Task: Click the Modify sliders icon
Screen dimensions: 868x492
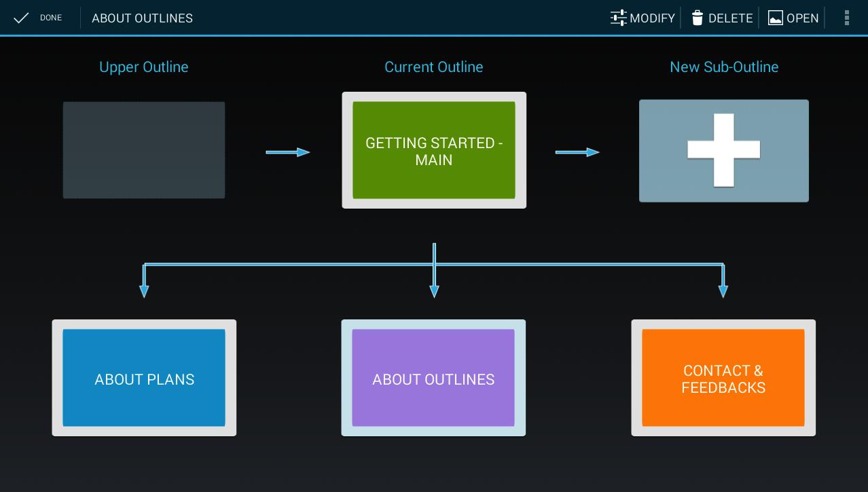Action: (x=618, y=18)
